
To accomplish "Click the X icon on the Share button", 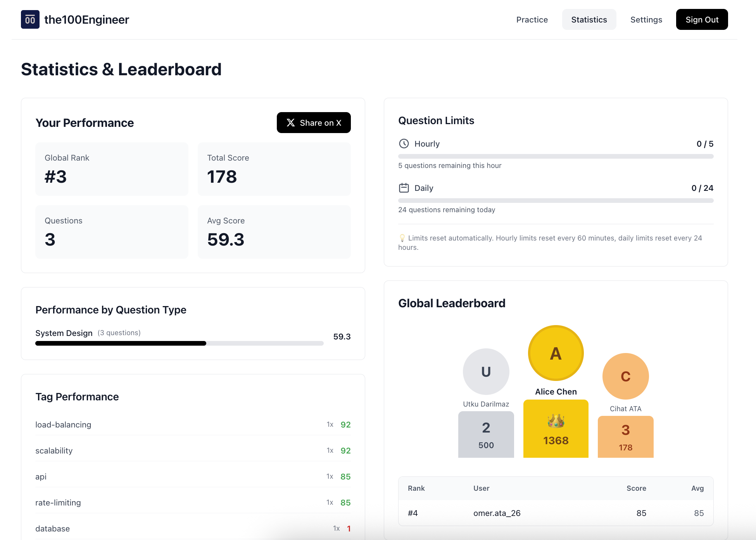I will [x=290, y=123].
